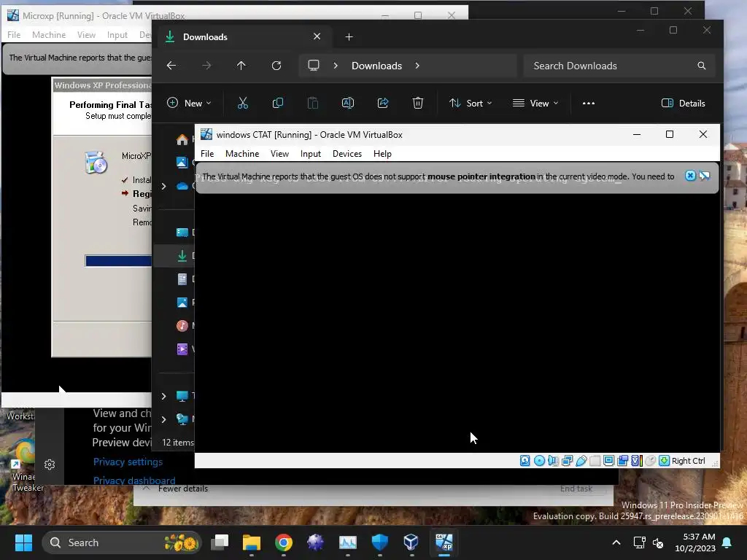
Task: Click the green keyboard capture host key icon
Action: coord(664,461)
